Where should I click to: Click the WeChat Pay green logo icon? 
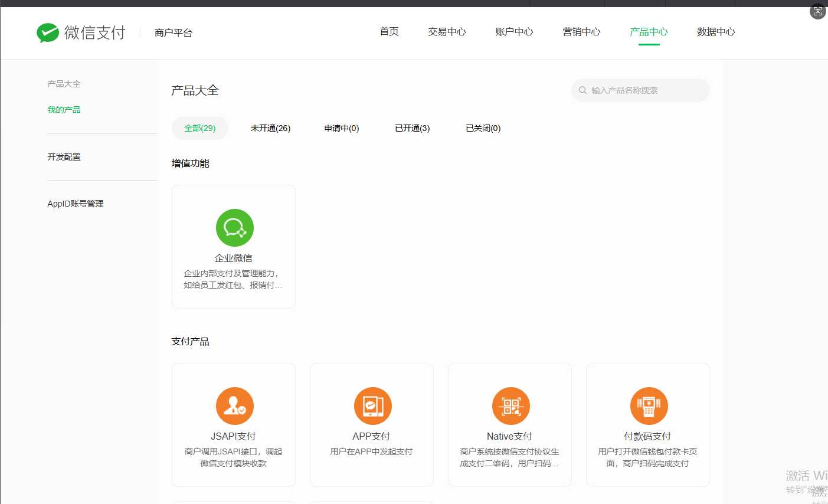point(48,32)
